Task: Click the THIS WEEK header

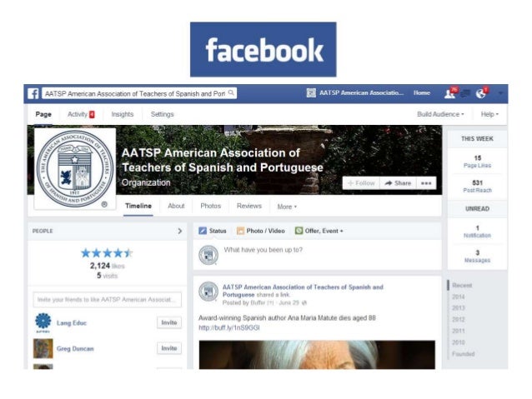Action: coord(477,138)
